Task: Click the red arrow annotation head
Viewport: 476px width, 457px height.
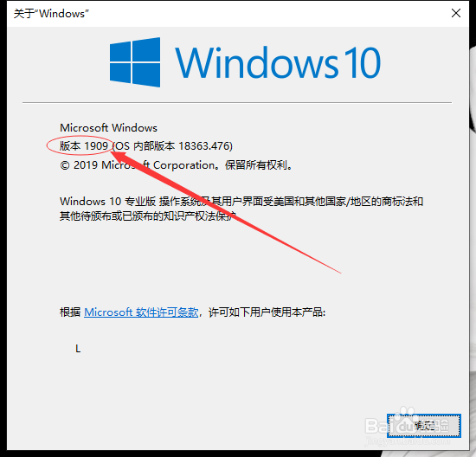Action: point(119,156)
